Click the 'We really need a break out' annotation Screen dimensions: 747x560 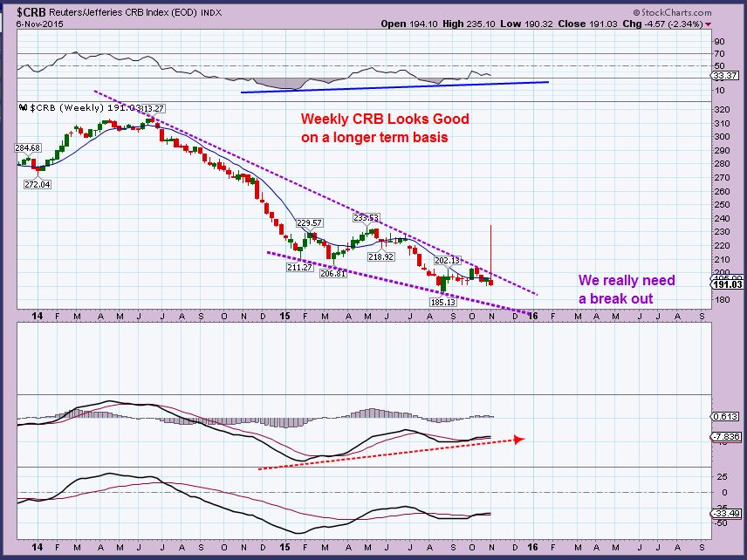coord(627,289)
